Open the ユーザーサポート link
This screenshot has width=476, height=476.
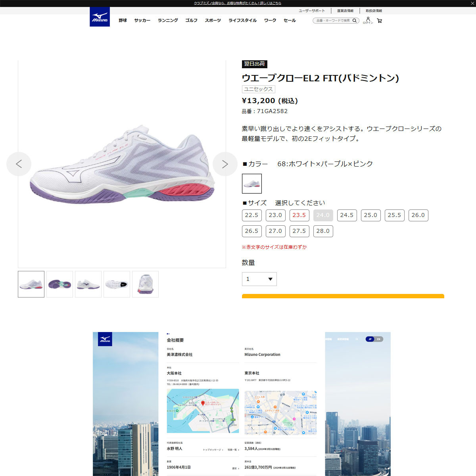(312, 11)
